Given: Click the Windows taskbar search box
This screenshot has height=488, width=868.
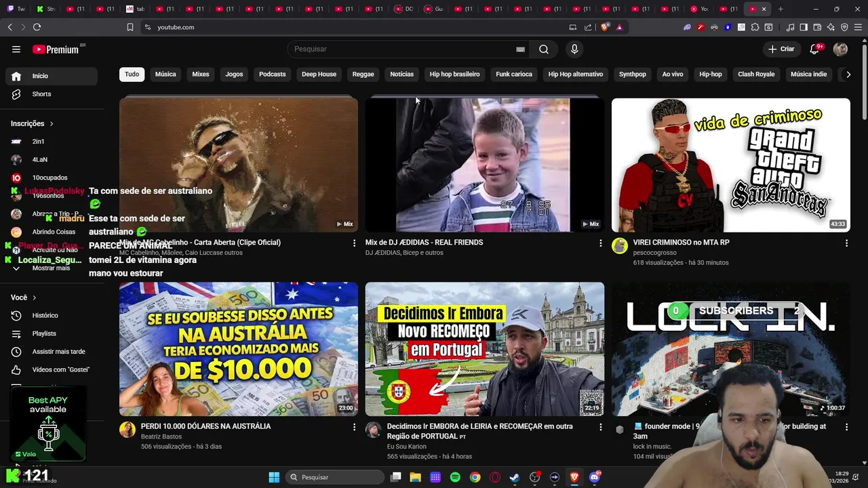Looking at the screenshot, I should 334,477.
